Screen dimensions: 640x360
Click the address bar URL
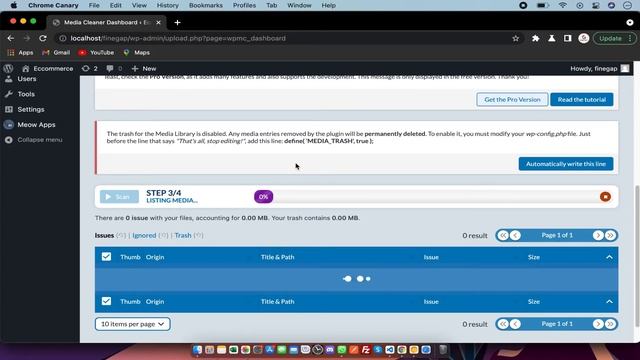coord(178,38)
